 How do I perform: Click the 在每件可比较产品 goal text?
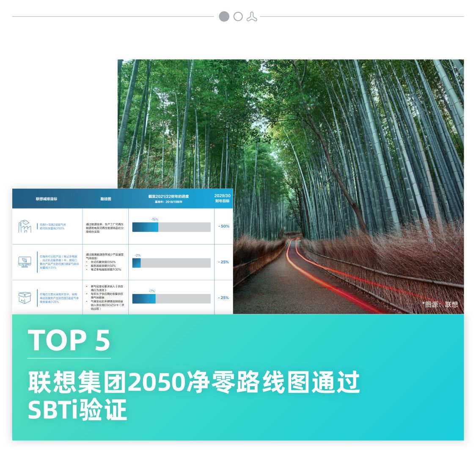tap(59, 262)
